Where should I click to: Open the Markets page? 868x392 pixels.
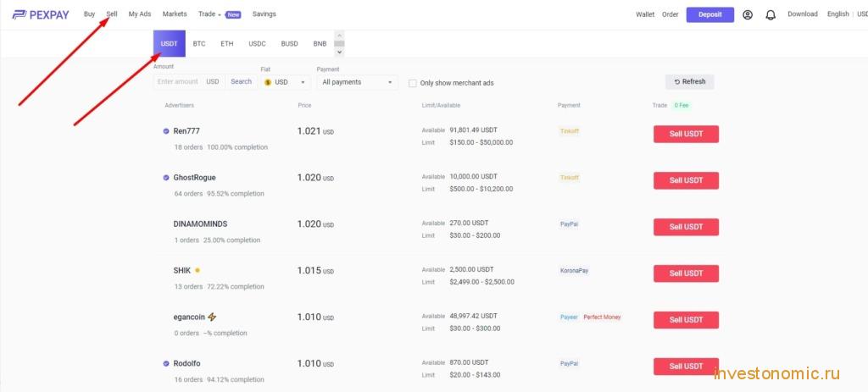pos(175,14)
